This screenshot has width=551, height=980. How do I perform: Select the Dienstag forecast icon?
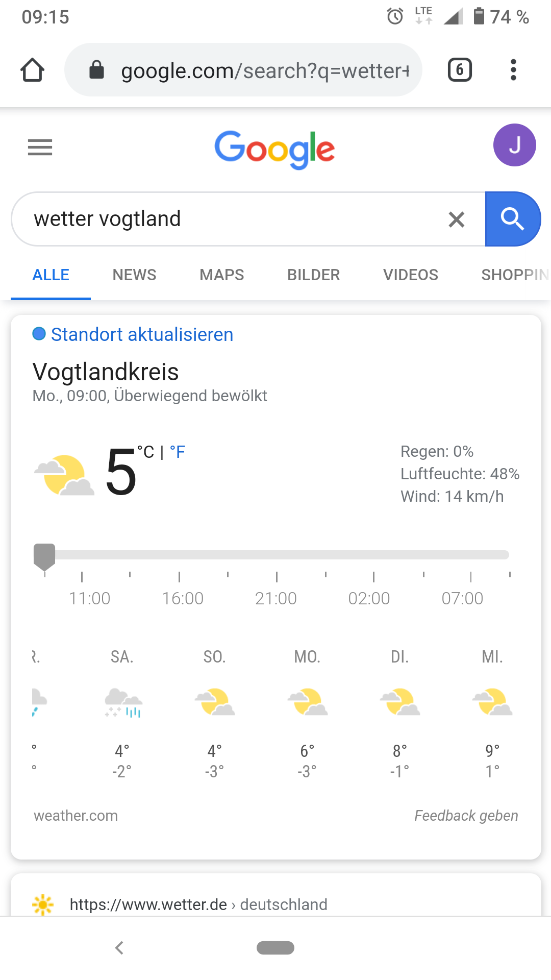[x=400, y=702]
